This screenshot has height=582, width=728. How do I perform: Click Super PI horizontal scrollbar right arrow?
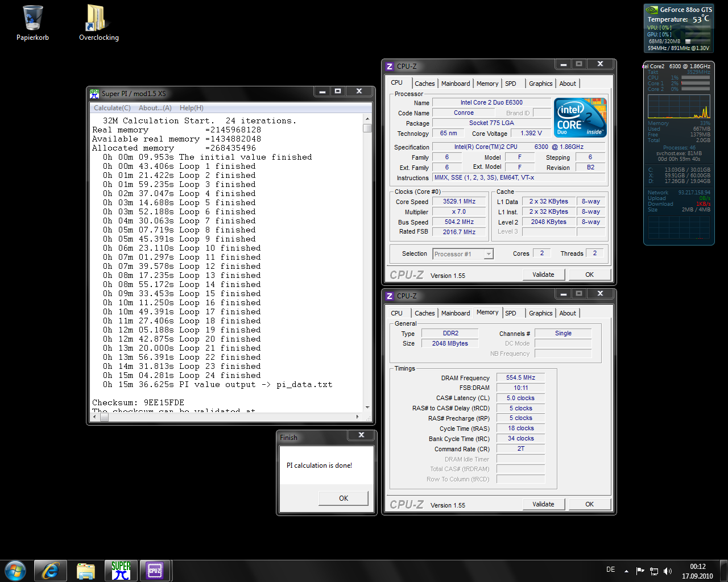357,417
